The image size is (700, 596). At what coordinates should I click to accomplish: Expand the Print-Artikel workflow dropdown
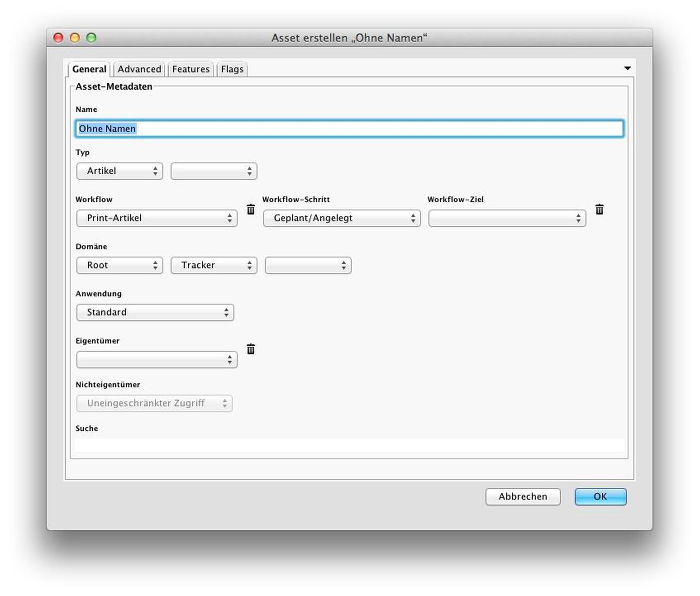coord(157,218)
